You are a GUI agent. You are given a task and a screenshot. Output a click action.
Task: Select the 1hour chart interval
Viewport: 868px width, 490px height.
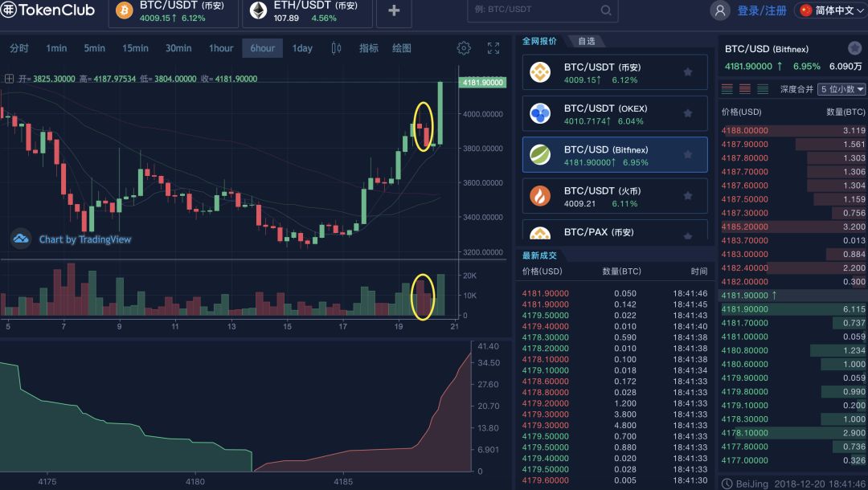click(221, 48)
